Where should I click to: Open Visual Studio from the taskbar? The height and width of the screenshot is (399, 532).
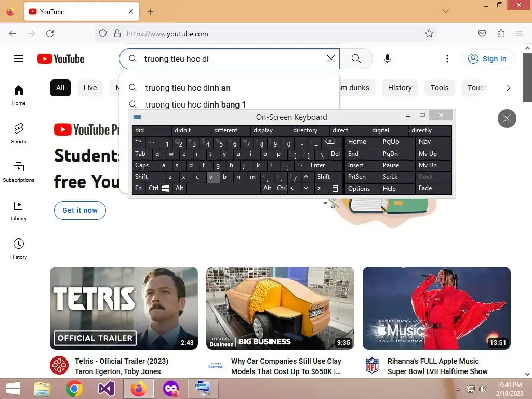point(106,389)
